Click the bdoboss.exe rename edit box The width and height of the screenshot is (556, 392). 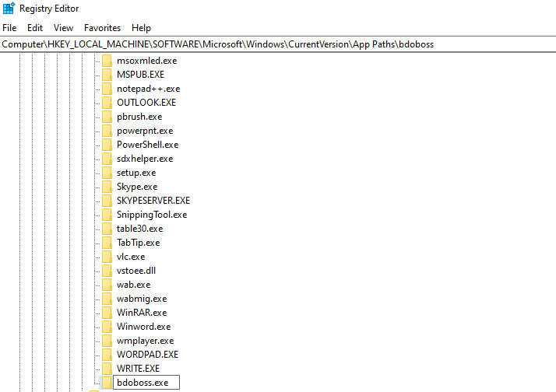(x=146, y=383)
